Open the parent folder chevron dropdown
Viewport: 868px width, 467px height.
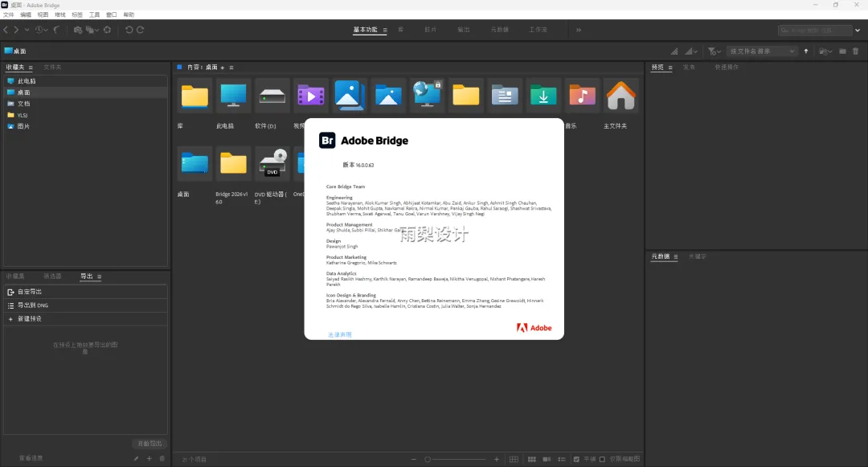27,30
